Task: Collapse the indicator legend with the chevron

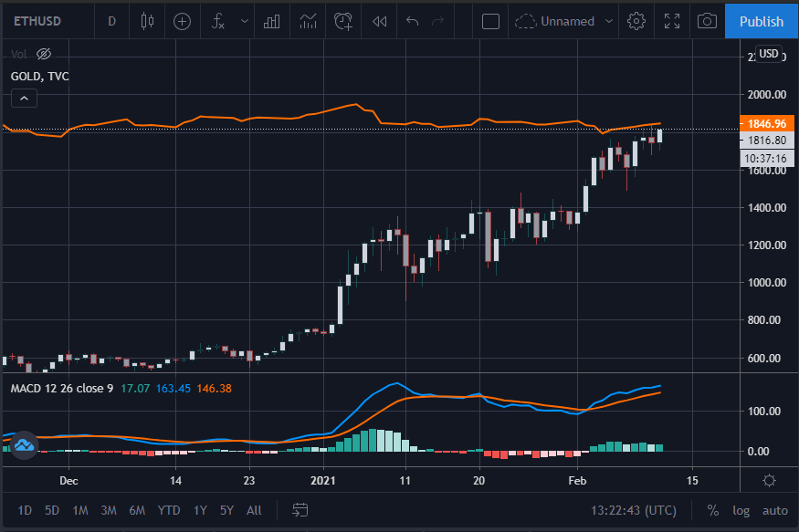Action: (x=24, y=99)
